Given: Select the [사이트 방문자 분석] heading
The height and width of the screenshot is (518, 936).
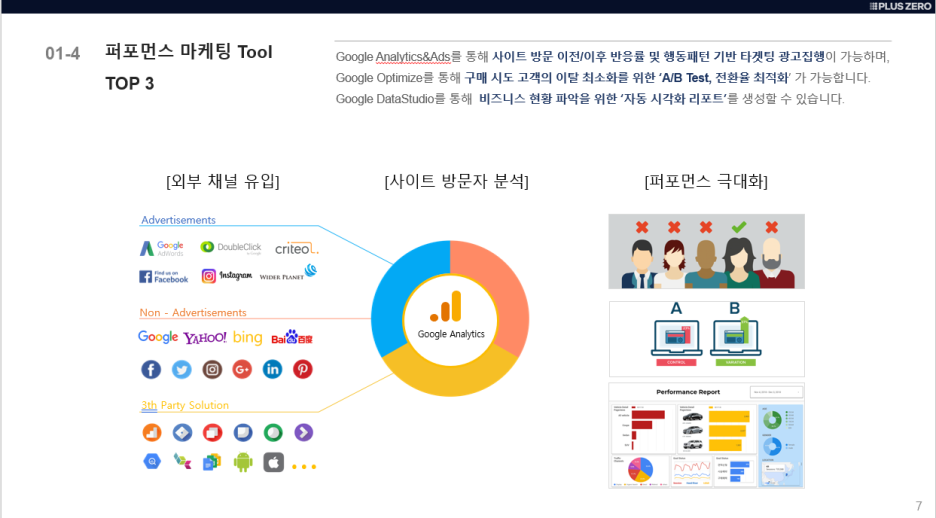Looking at the screenshot, I should point(457,181).
